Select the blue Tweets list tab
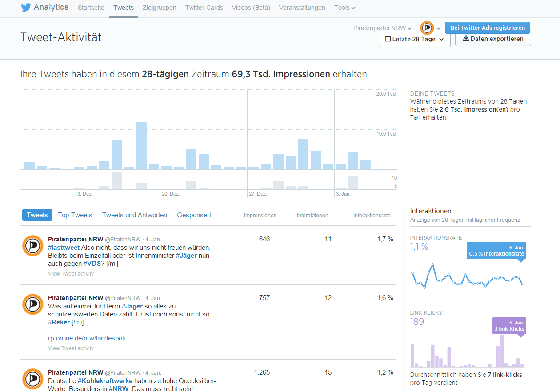Image resolution: width=560 pixels, height=392 pixels. (x=37, y=215)
